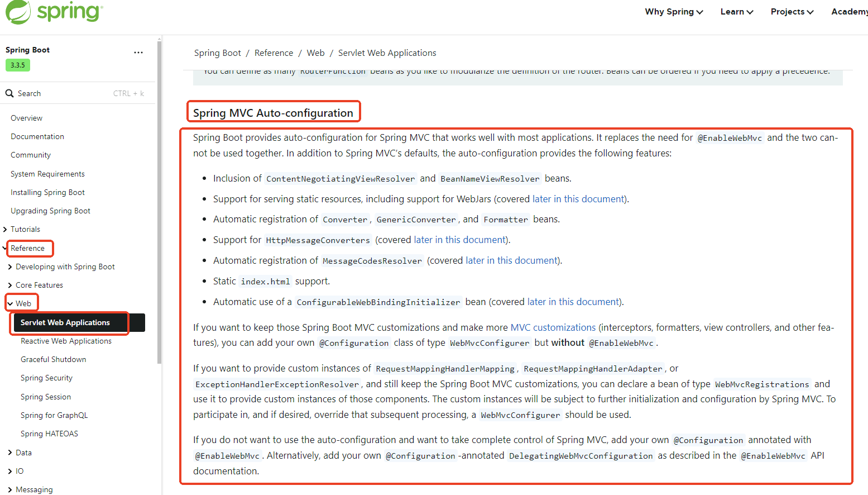Expand Developing with Spring Boot
868x495 pixels.
[x=10, y=267]
